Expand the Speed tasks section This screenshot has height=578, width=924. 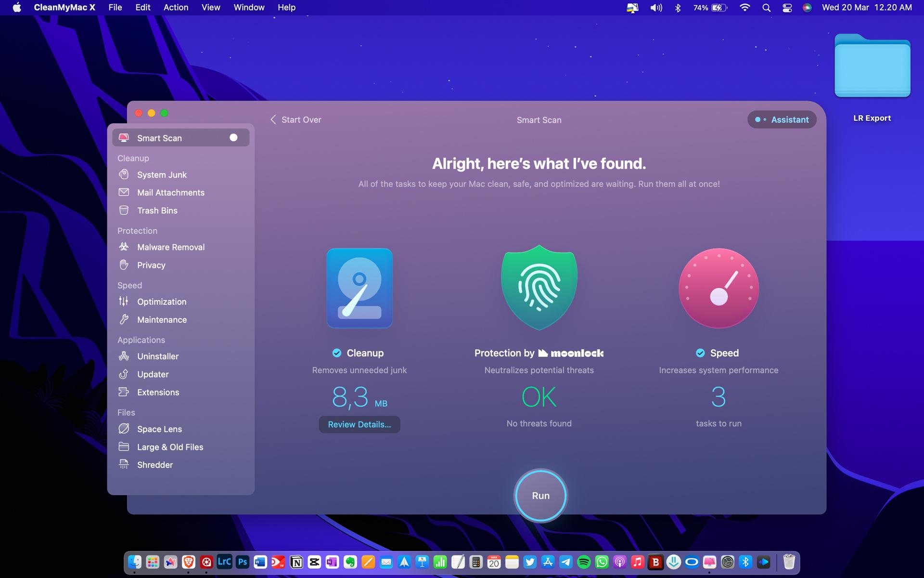(718, 396)
